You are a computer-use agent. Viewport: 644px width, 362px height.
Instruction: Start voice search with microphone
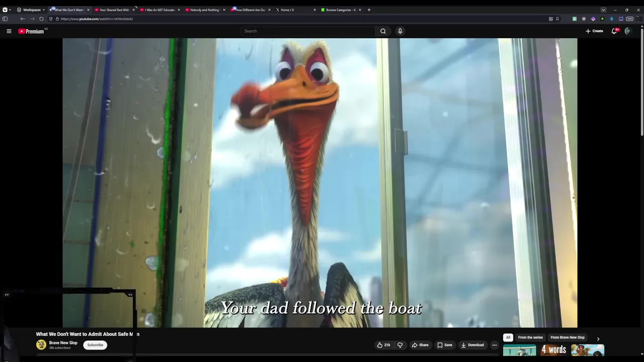click(x=400, y=31)
